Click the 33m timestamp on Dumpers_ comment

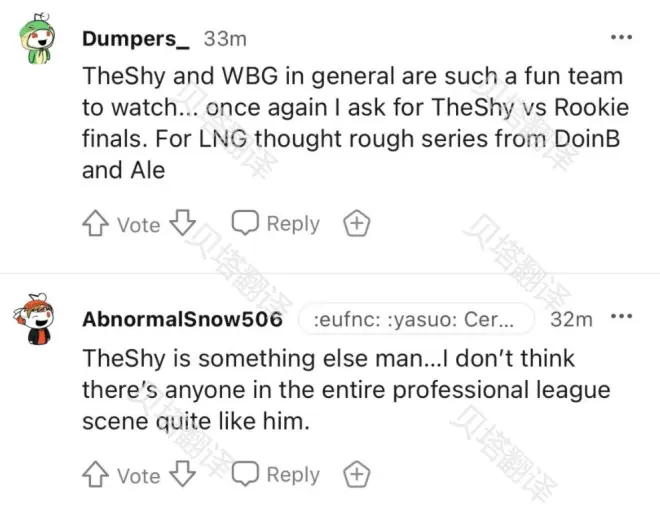point(225,39)
